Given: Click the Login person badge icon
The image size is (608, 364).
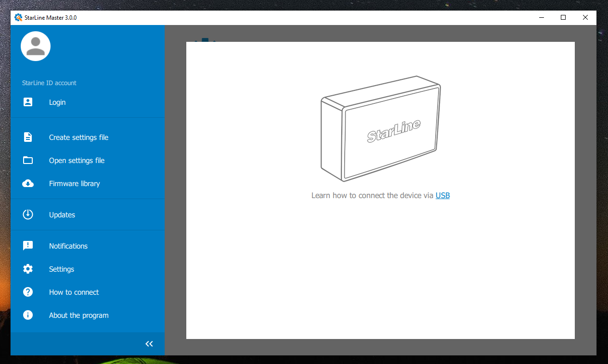Looking at the screenshot, I should tap(28, 102).
